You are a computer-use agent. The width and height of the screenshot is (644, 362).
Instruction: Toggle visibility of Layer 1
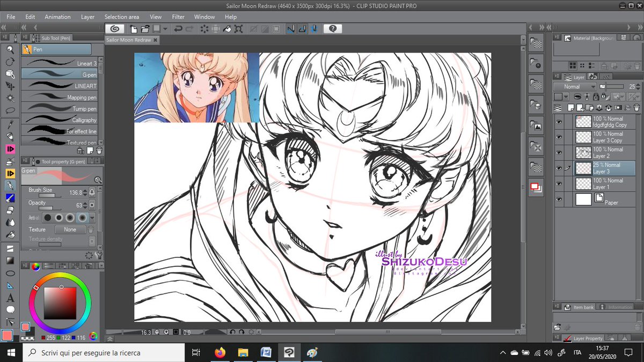click(559, 184)
